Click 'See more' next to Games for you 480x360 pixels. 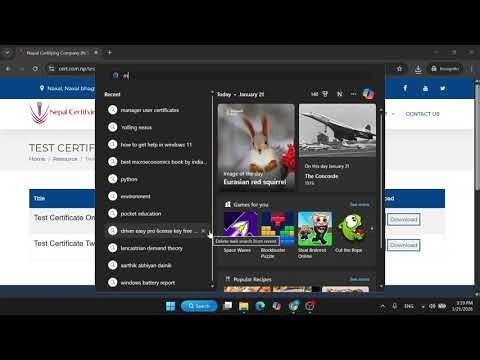pyautogui.click(x=360, y=204)
